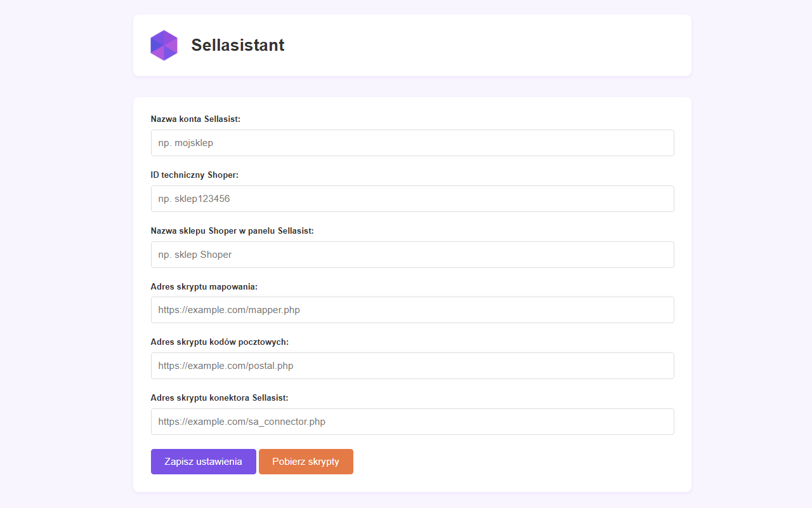Click the input showing 'https://example.com/sa_connector.php'
812x508 pixels.
point(412,421)
